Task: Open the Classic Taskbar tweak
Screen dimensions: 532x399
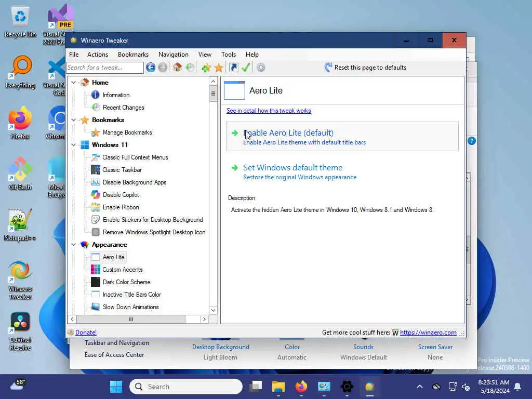Action: [x=122, y=170]
